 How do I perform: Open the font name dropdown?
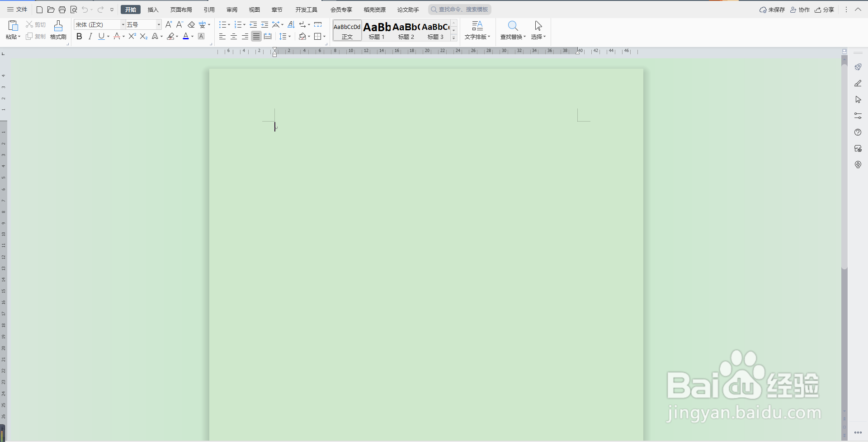pyautogui.click(x=123, y=24)
